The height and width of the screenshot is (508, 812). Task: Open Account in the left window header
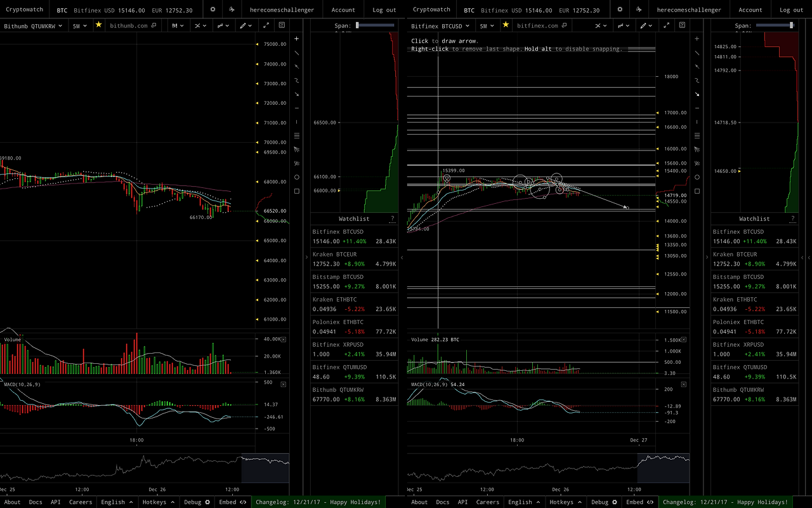[x=343, y=10]
